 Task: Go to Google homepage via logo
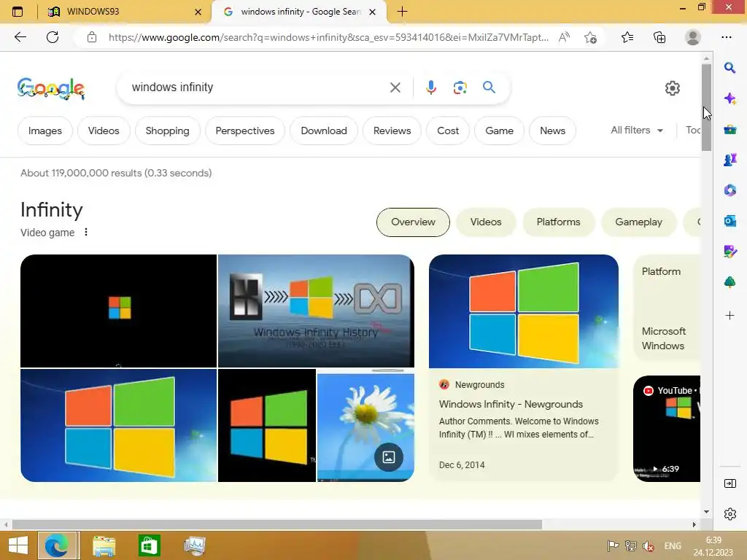click(51, 88)
